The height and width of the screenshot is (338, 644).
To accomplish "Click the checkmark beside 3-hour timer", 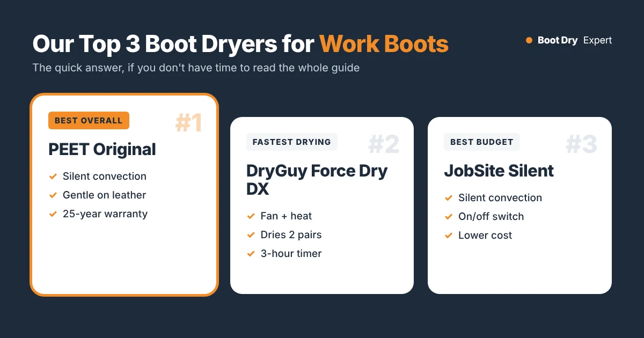I will 251,253.
